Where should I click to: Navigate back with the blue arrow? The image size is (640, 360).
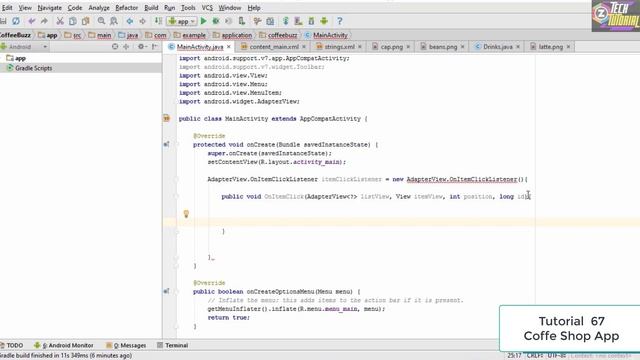click(130, 21)
